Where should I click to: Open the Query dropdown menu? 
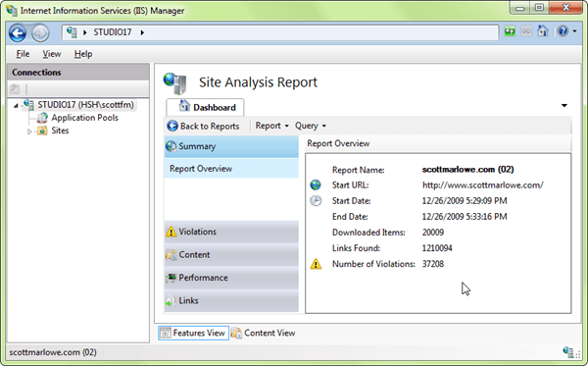(310, 126)
